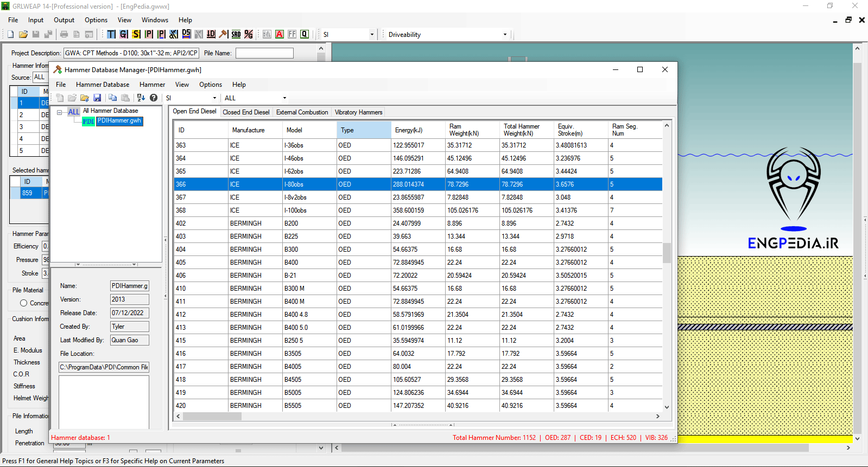Click the pink G toolbar icon
Screen dimensions: 868x467
[124, 34]
